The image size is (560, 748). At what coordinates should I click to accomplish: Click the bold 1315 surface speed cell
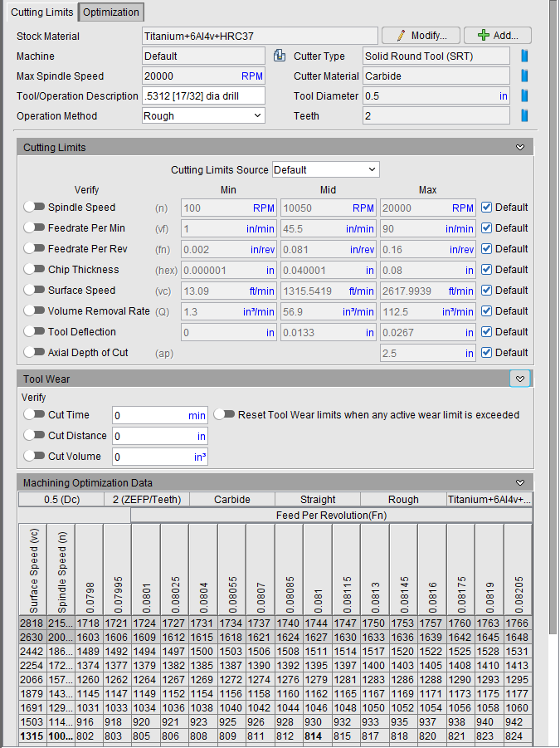point(32,736)
